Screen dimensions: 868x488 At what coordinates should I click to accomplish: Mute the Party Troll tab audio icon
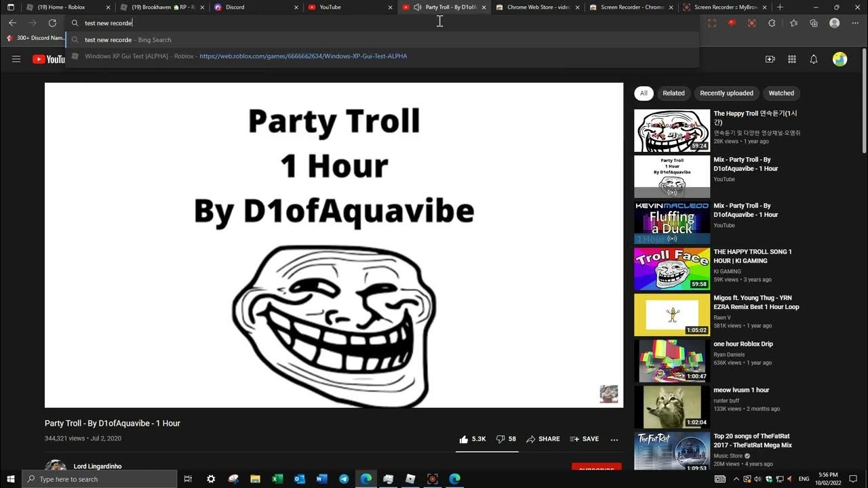(x=417, y=7)
